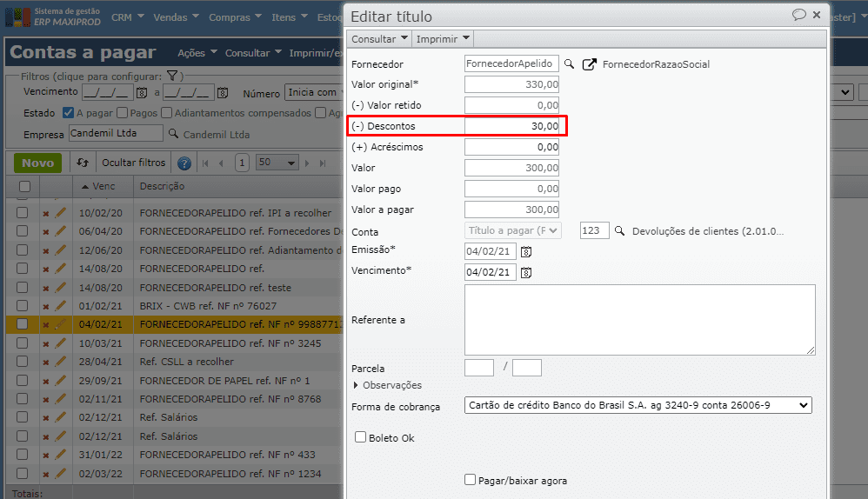Click the account number 123 field
Viewport: 868px width, 499px height.
tap(595, 230)
